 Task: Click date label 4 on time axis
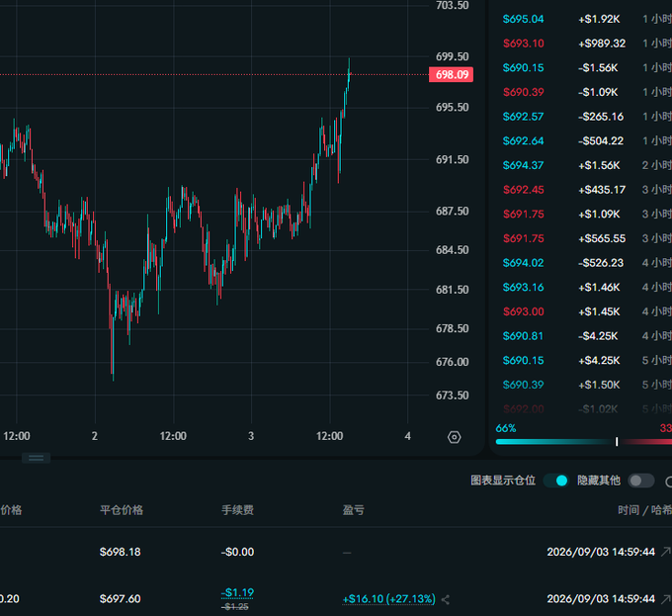tap(407, 436)
